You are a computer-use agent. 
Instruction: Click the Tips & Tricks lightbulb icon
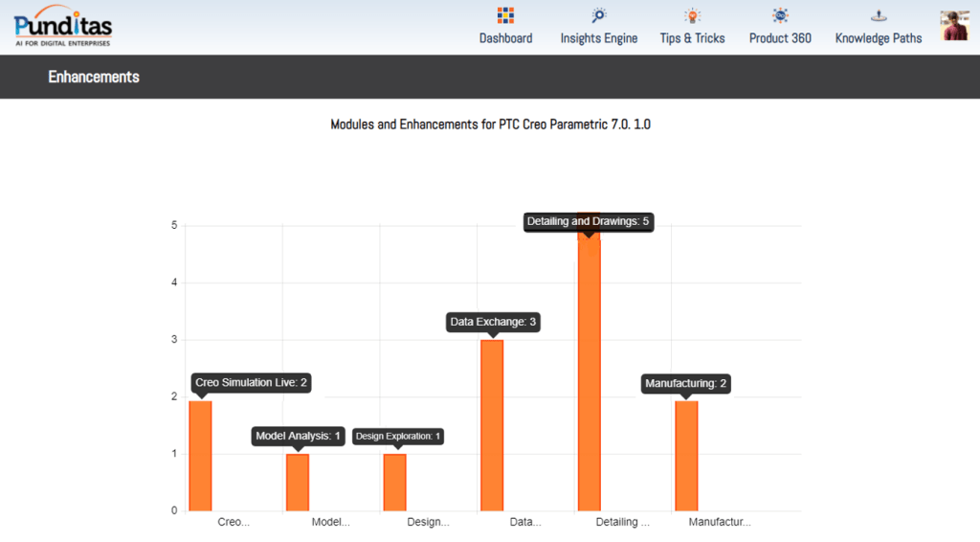click(x=692, y=15)
